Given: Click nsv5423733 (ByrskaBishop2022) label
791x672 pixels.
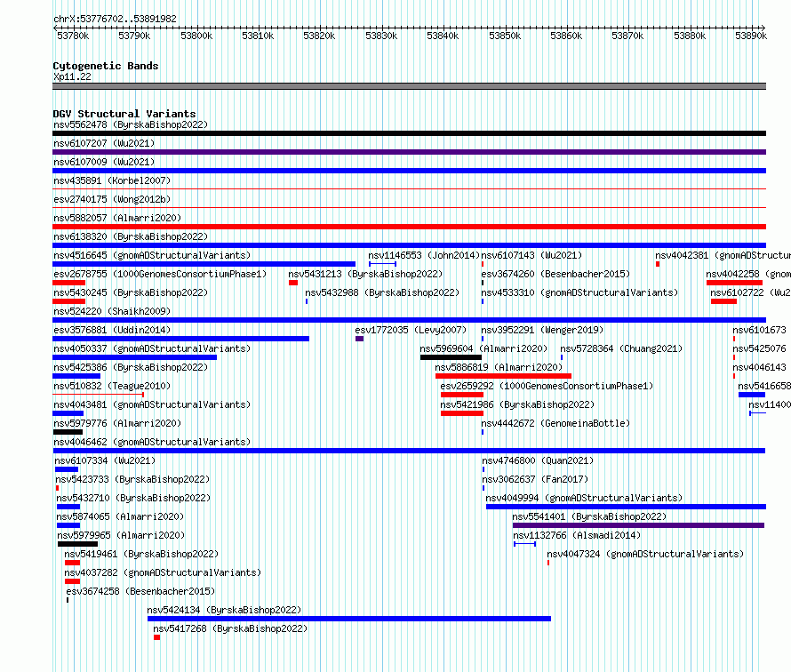Looking at the screenshot, I should 132,479.
